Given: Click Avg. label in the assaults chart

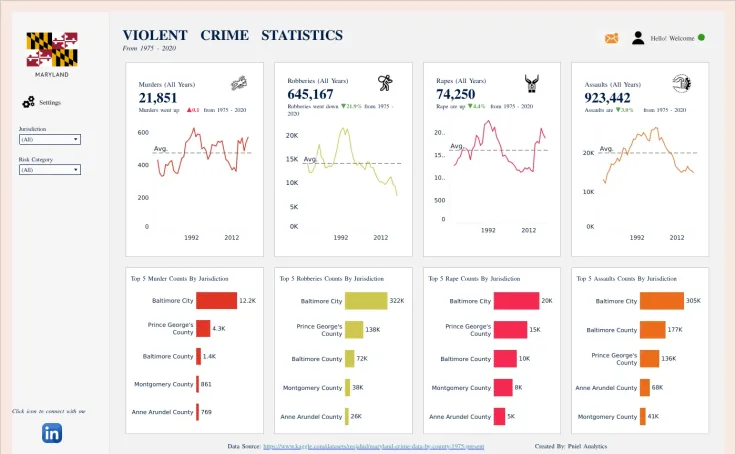Looking at the screenshot, I should [x=606, y=148].
